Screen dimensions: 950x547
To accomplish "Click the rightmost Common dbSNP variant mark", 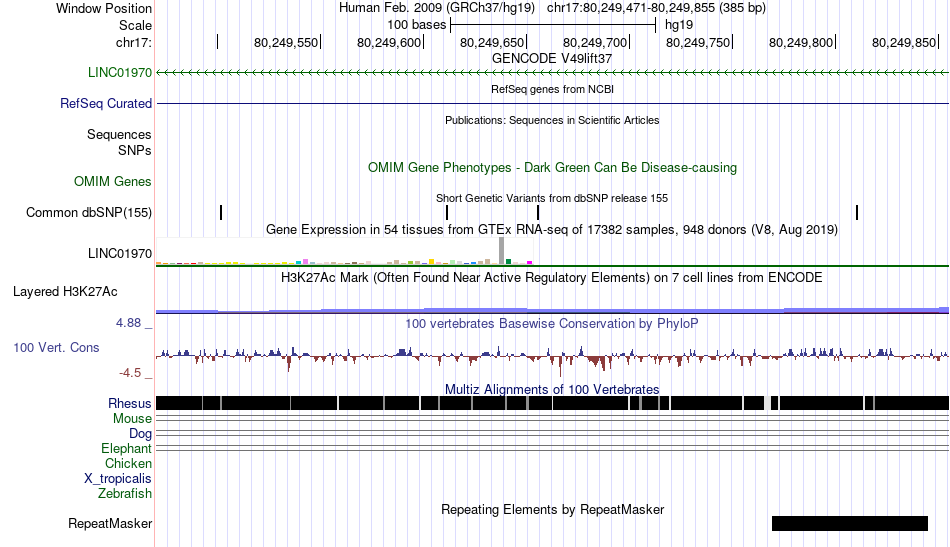I will (x=857, y=213).
